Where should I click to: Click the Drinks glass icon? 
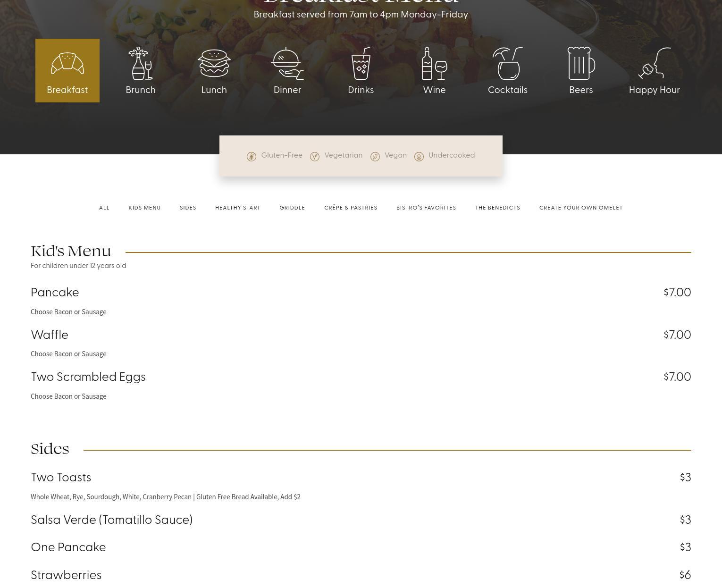point(361,63)
